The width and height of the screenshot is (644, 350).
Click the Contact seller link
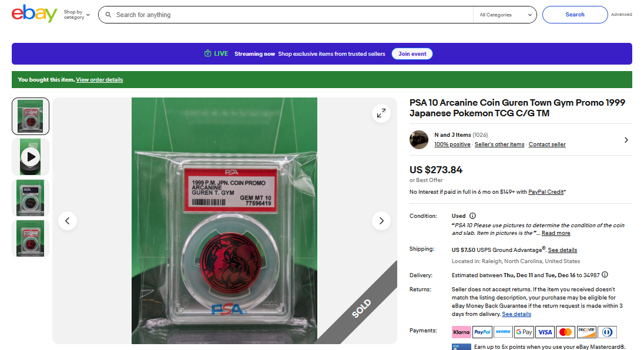pyautogui.click(x=547, y=144)
